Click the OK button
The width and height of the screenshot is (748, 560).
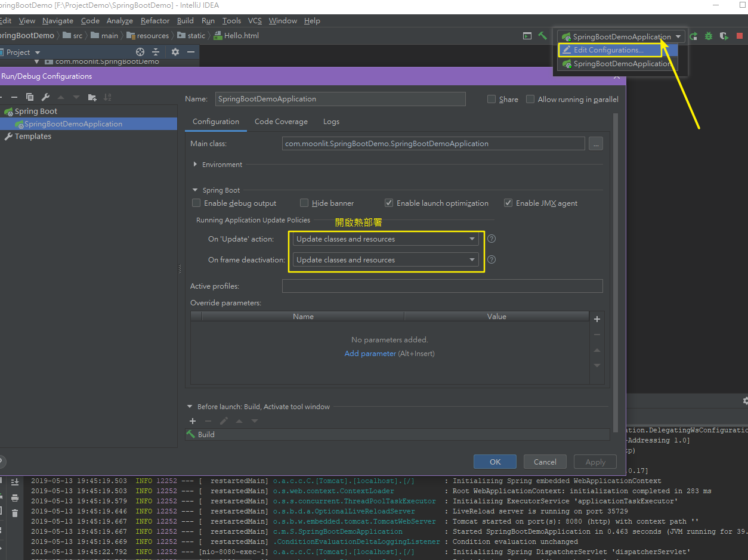tap(495, 462)
